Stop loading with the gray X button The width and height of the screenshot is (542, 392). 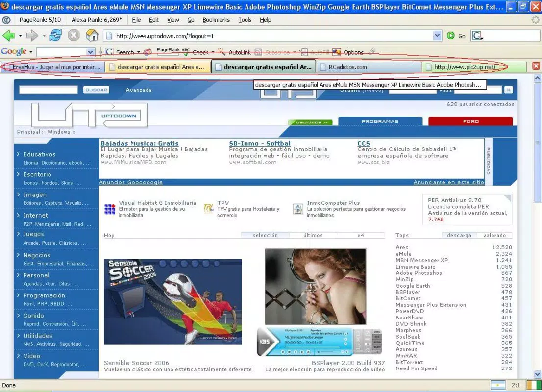(x=74, y=35)
